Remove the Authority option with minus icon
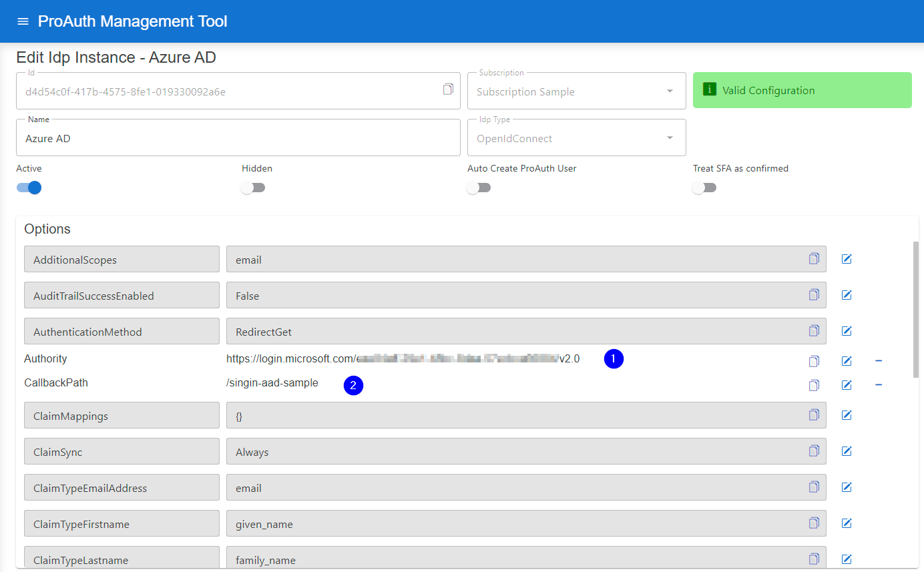Screen dimensions: 924x572 click(879, 360)
